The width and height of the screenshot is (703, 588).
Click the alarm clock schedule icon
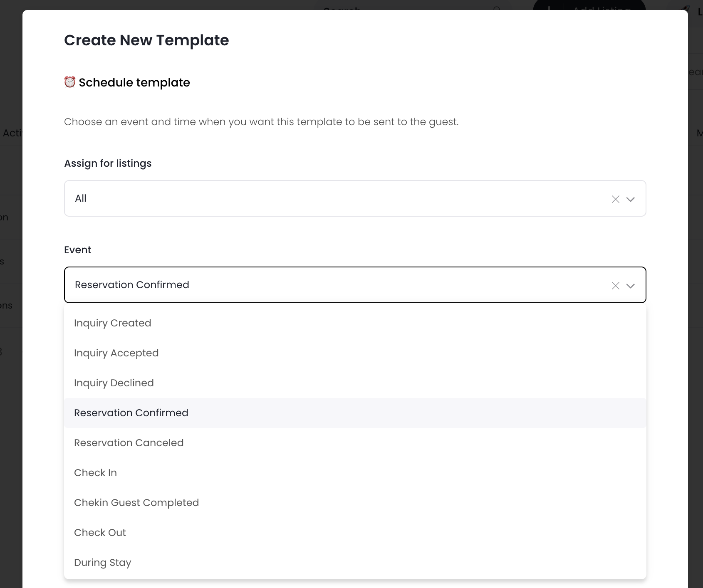coord(70,82)
